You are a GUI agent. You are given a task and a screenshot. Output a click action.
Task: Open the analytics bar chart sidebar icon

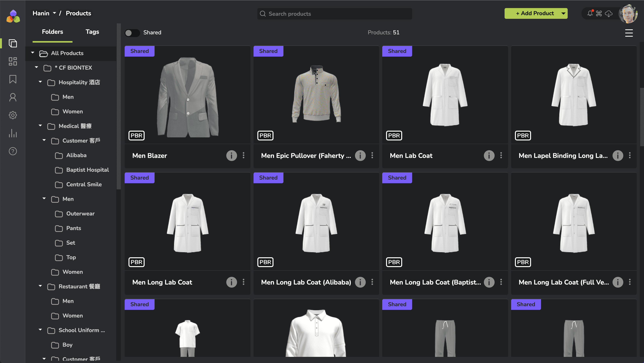tap(13, 133)
